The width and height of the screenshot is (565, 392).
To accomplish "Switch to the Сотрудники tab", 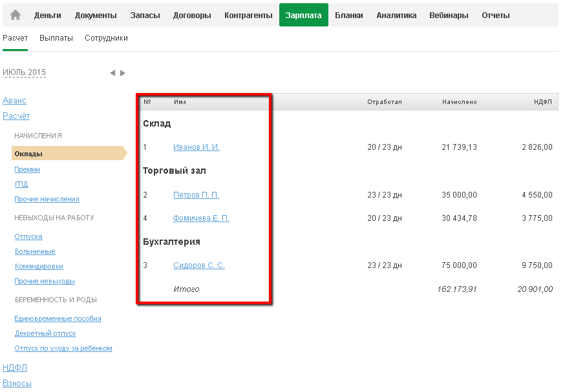I will 106,38.
